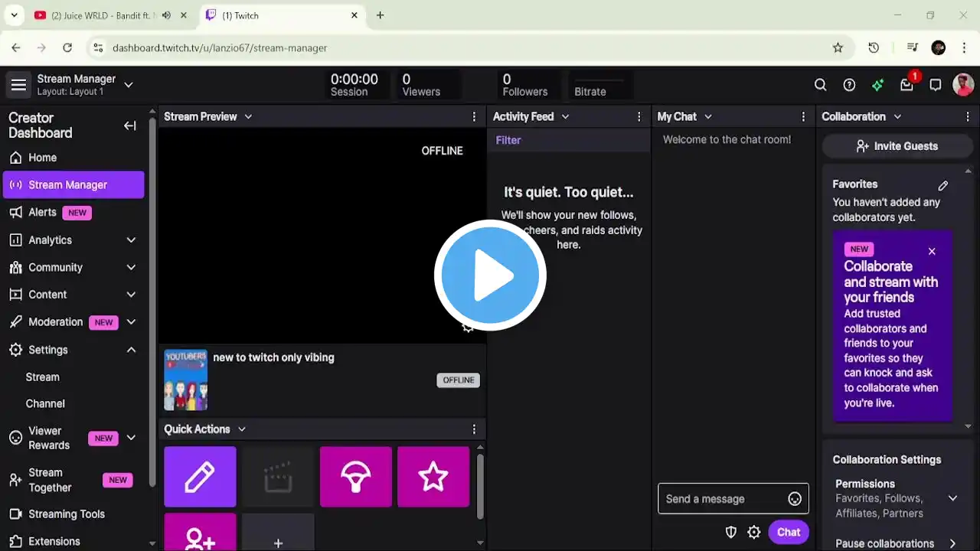View site information in the address bar

click(97, 47)
